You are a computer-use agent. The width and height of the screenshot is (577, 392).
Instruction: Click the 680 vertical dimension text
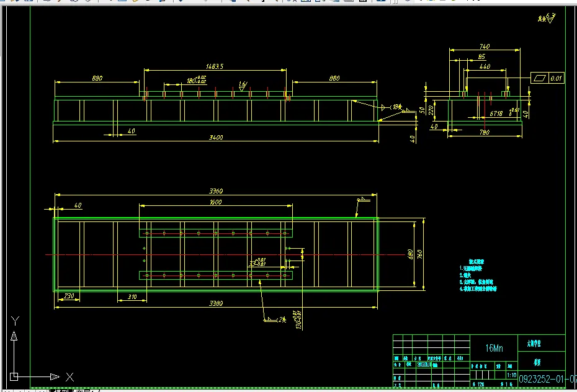410,254
